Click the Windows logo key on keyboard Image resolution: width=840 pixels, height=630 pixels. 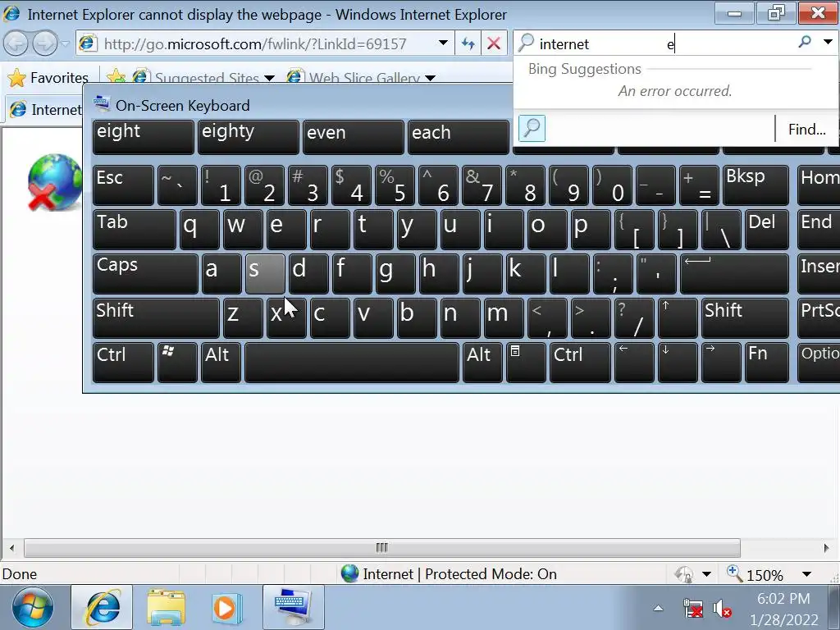178,363
